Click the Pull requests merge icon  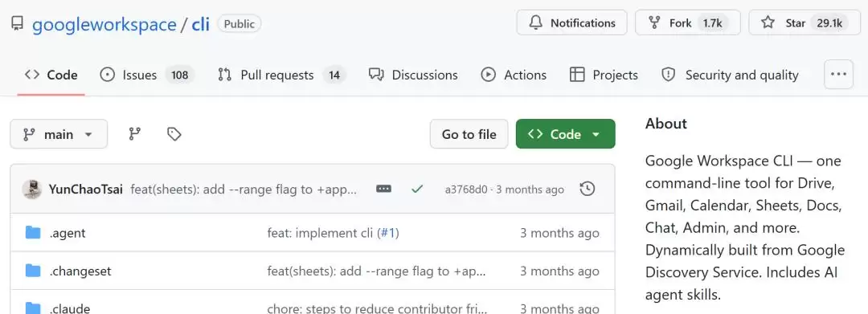225,75
